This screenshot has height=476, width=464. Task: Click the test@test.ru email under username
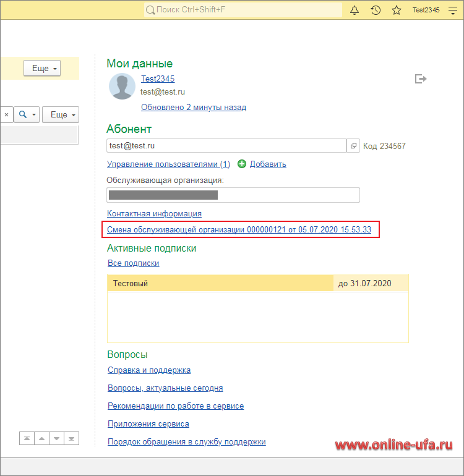tap(163, 91)
